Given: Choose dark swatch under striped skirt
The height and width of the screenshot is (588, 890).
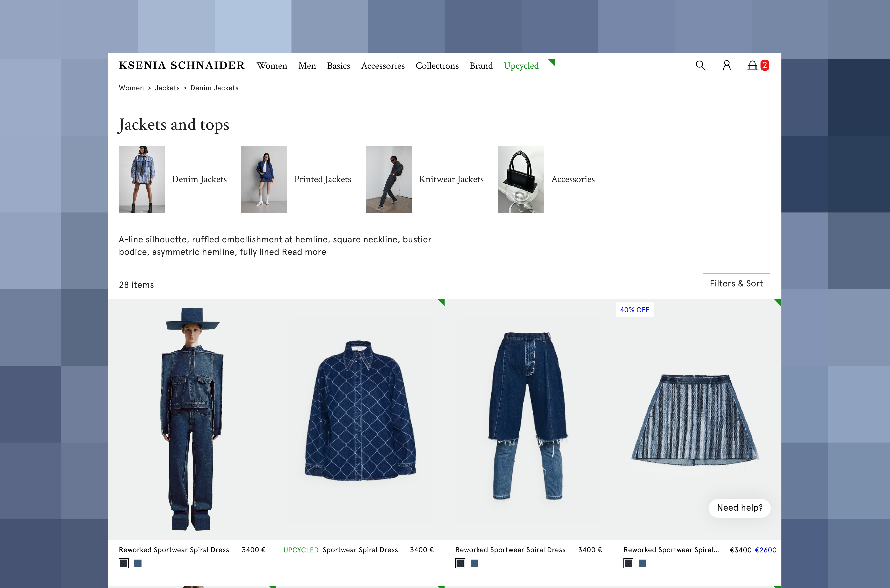Looking at the screenshot, I should [628, 563].
